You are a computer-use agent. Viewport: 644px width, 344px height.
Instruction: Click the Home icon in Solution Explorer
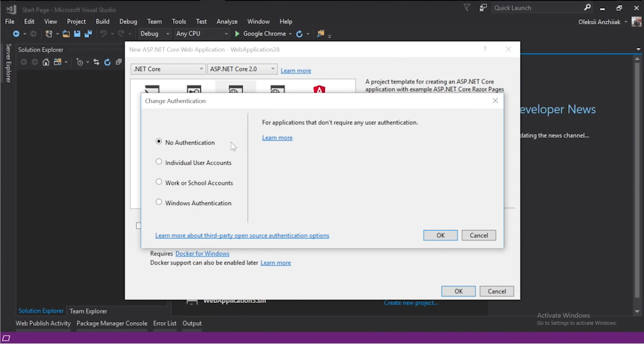[46, 62]
